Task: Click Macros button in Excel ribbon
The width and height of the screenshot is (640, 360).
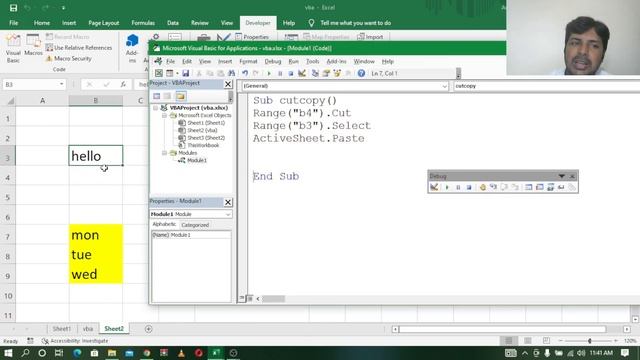Action: coord(33,45)
